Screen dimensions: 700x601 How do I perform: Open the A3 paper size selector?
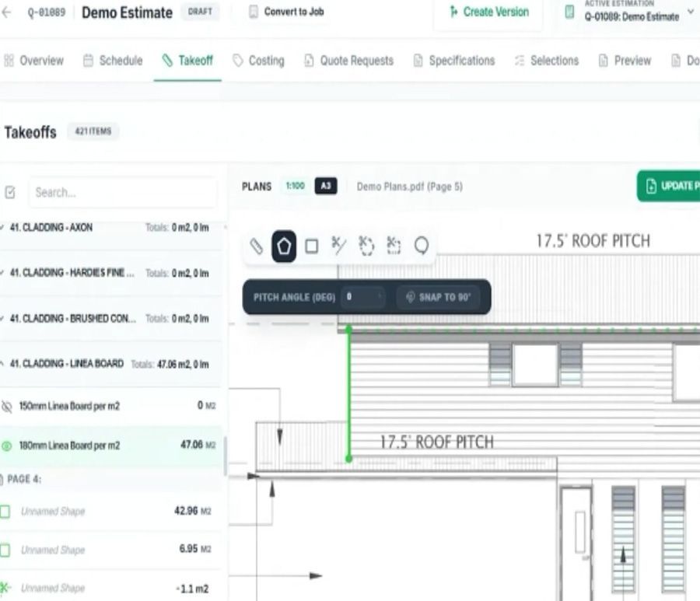[326, 186]
